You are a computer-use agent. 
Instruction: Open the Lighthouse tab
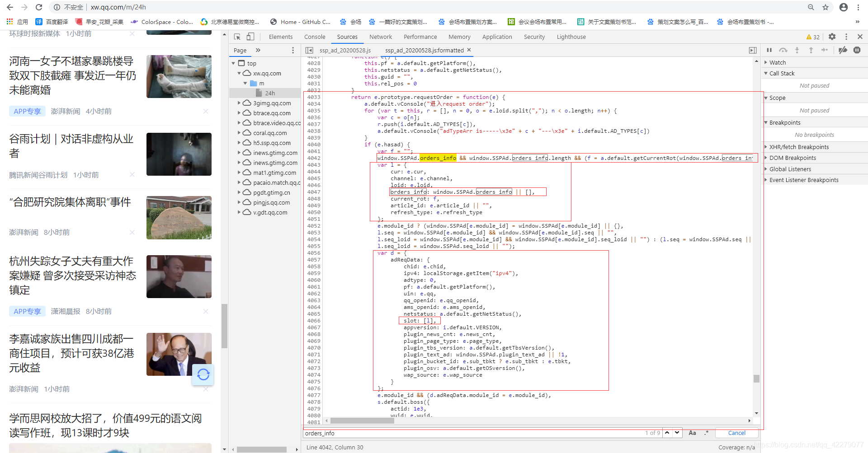[x=571, y=37]
